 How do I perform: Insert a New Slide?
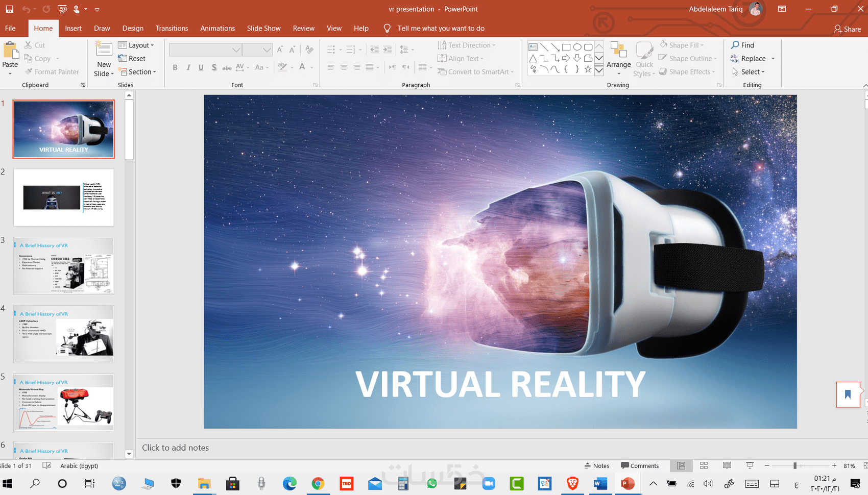pyautogui.click(x=104, y=59)
